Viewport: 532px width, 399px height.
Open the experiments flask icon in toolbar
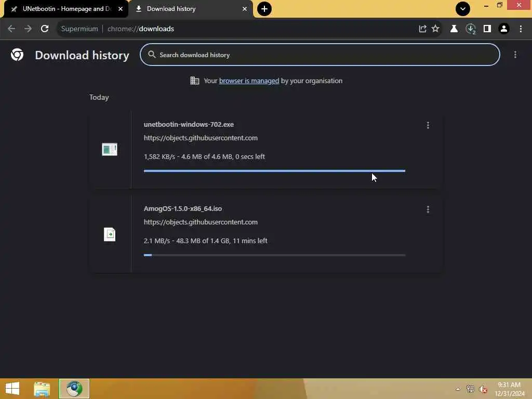click(454, 29)
